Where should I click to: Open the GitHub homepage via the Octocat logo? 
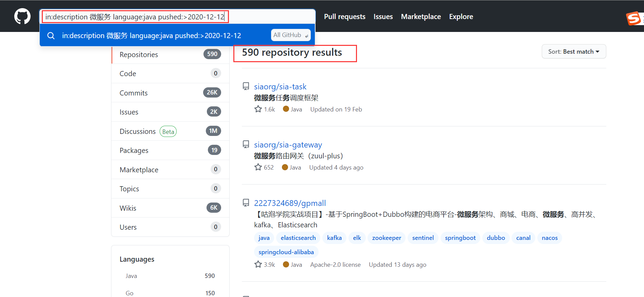tap(22, 16)
